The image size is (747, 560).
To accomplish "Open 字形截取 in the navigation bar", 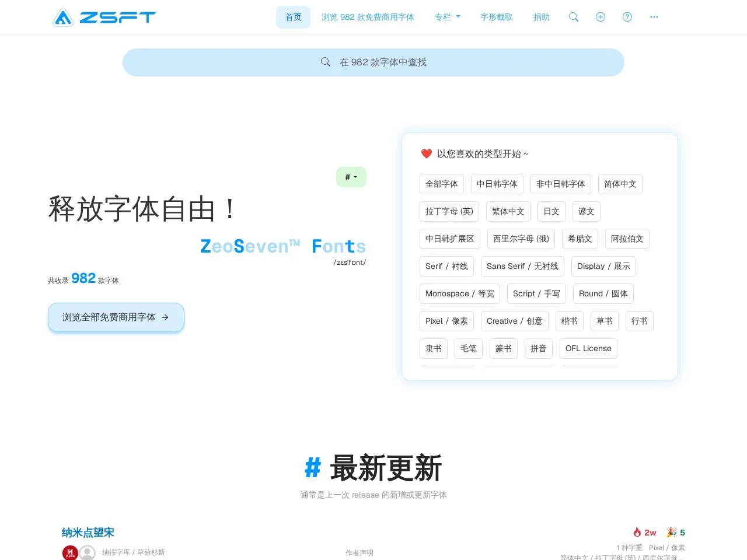I will [x=496, y=17].
